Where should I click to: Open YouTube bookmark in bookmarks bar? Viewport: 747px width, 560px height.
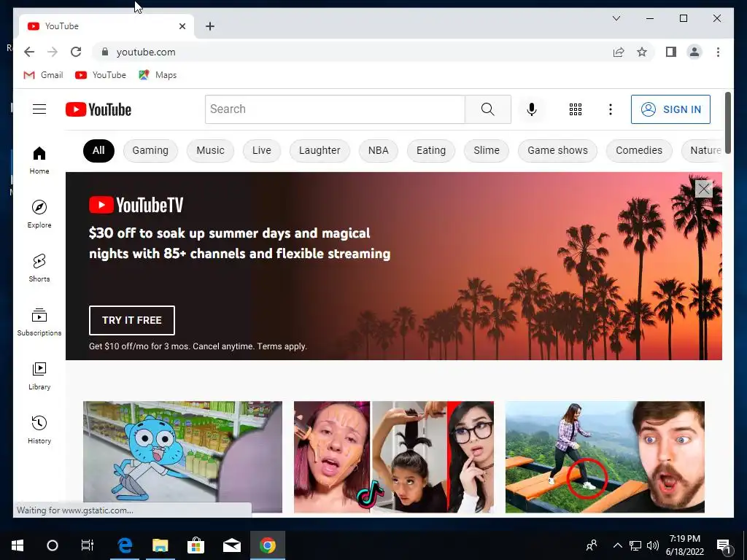[x=101, y=75]
